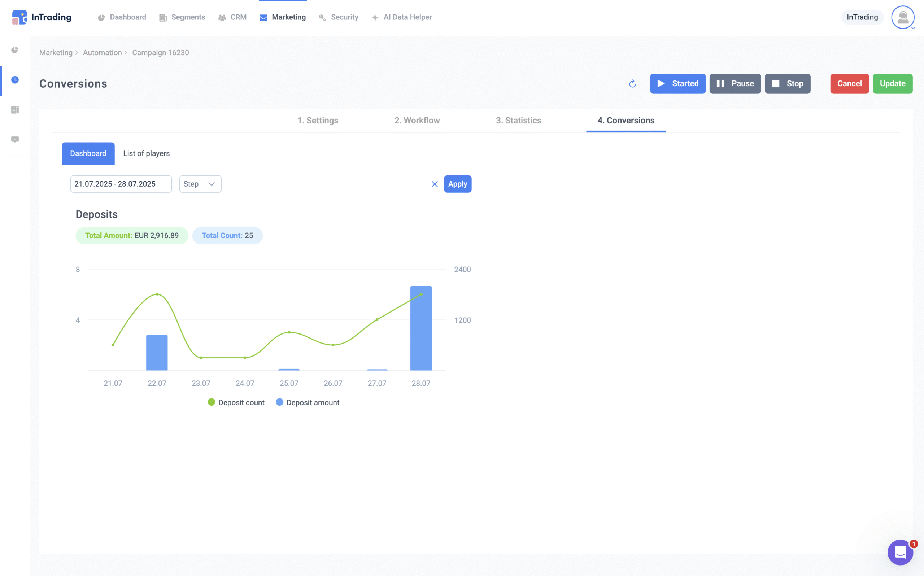Click the InTrading logo

42,17
